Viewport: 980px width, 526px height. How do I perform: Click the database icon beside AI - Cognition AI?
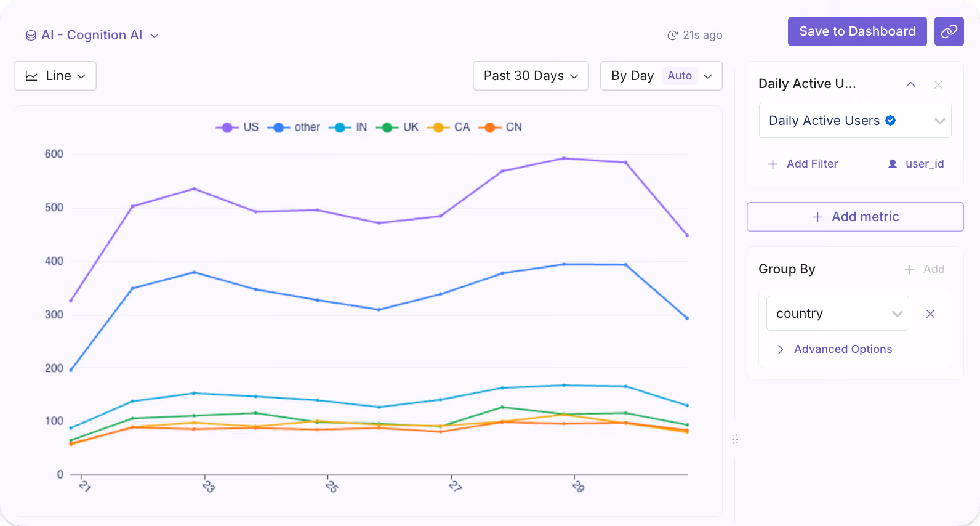[31, 36]
